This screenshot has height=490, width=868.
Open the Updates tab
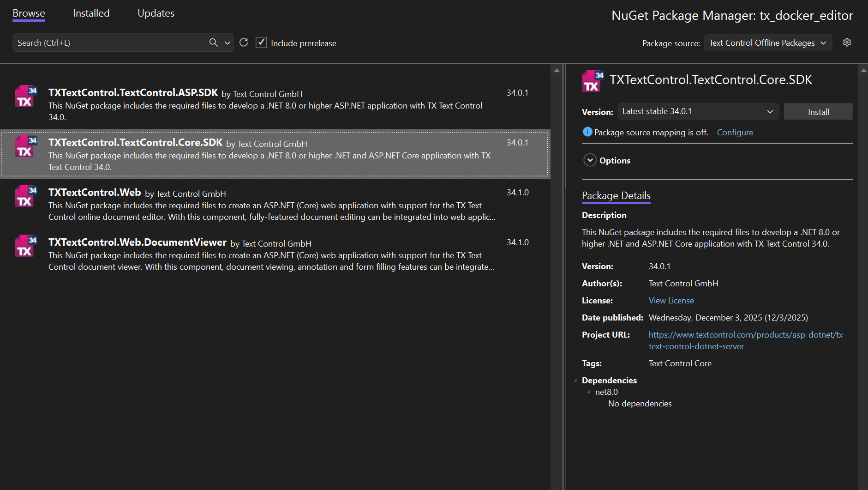click(x=156, y=13)
